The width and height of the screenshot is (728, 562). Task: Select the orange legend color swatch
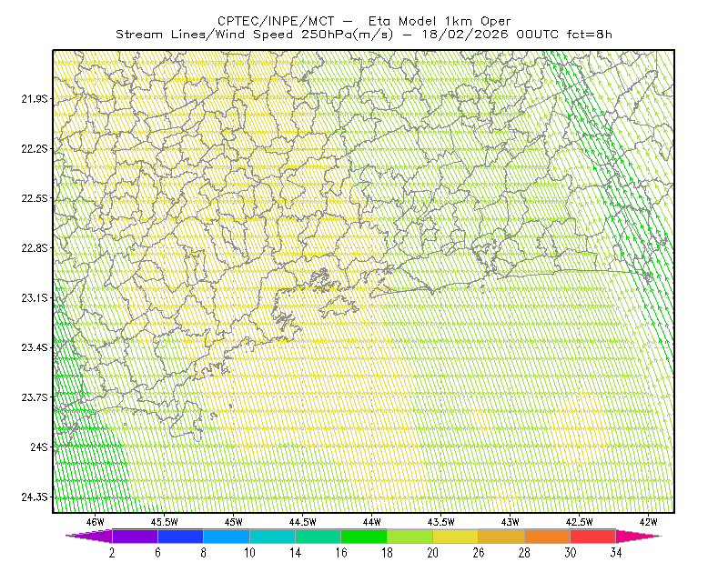pyautogui.click(x=548, y=536)
